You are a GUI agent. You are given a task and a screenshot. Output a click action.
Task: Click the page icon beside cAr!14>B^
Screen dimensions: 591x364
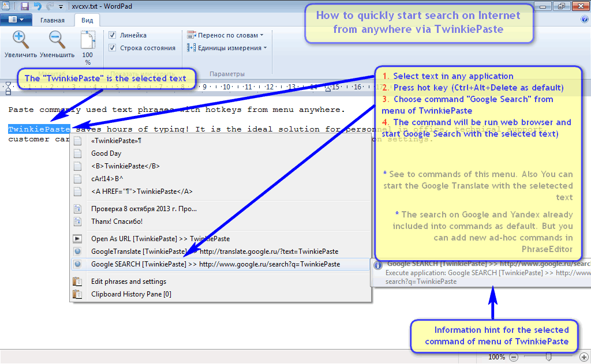78,179
